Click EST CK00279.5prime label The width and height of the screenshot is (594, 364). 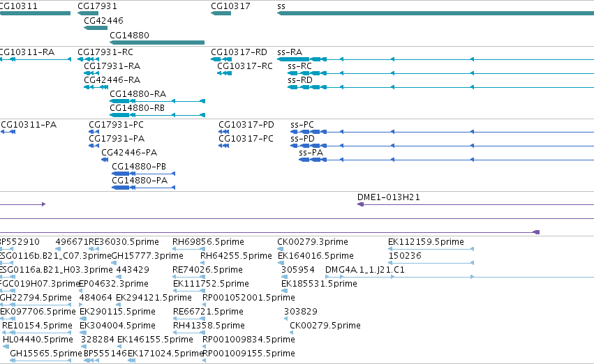pyautogui.click(x=325, y=326)
